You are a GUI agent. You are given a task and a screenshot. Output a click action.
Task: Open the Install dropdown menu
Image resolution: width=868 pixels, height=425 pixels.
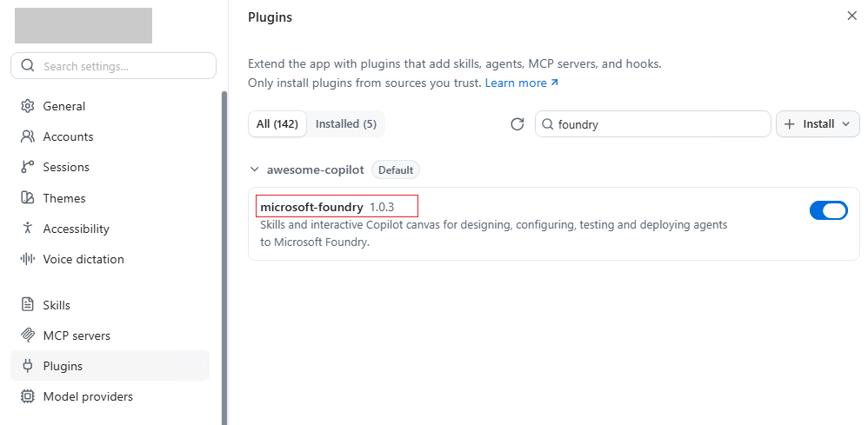pos(818,124)
